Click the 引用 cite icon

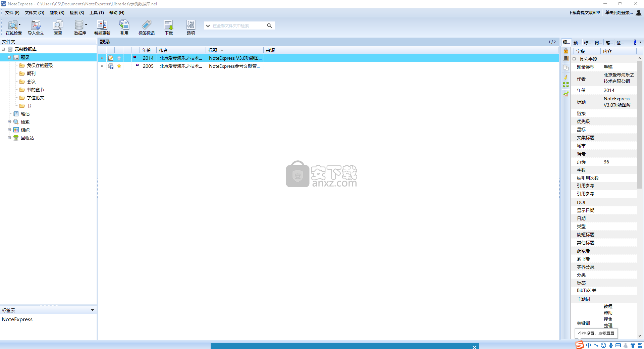point(124,27)
